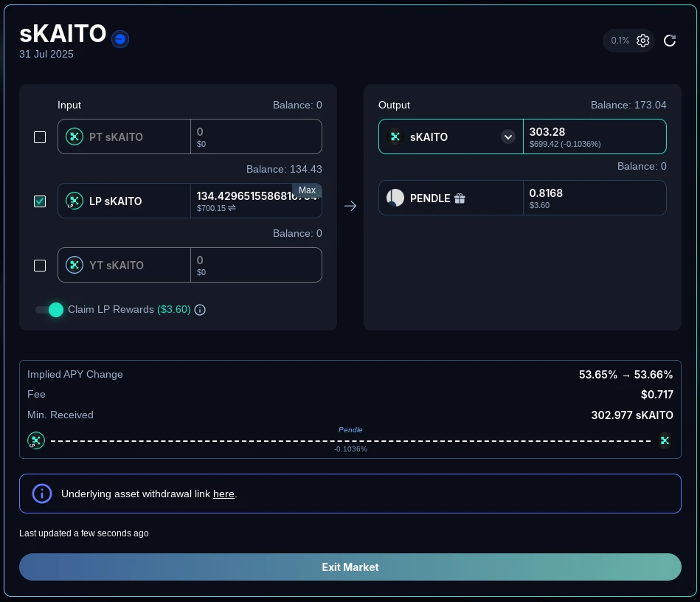Image resolution: width=700 pixels, height=602 pixels.
Task: Click the info icon in withdrawal notice
Action: 42,494
